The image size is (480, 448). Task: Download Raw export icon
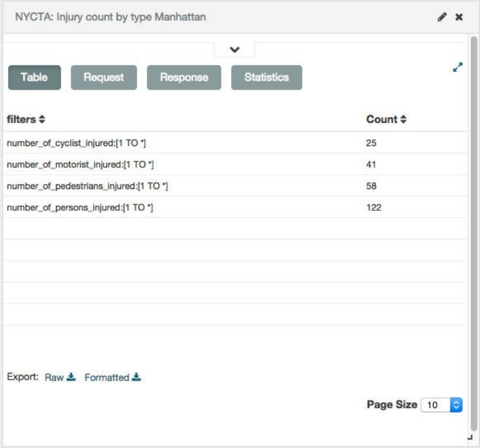(72, 378)
